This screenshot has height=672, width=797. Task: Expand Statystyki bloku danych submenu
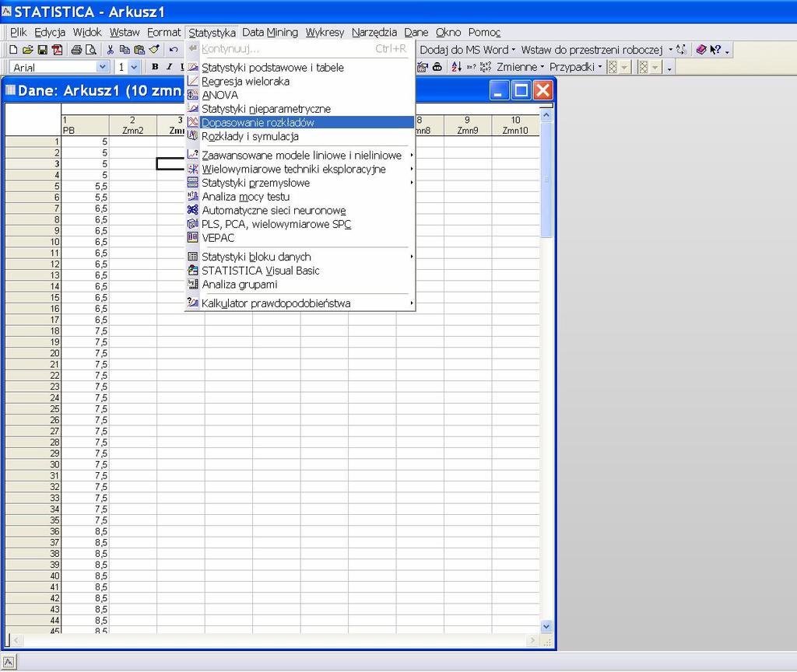pyautogui.click(x=300, y=257)
